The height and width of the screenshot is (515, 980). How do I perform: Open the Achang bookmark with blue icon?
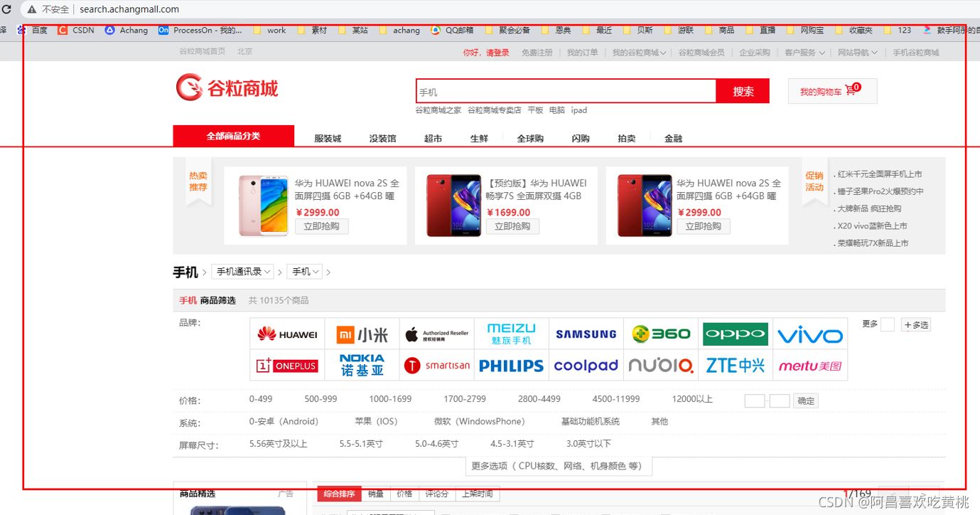click(x=126, y=30)
